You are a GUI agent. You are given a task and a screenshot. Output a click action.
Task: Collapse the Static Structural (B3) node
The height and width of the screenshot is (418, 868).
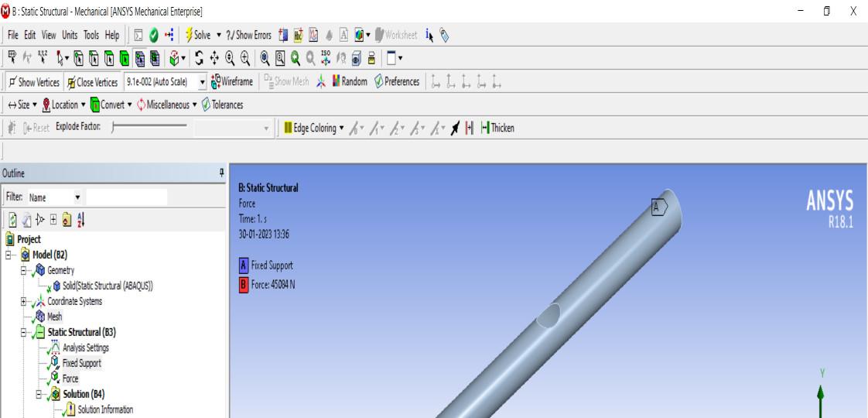point(24,333)
